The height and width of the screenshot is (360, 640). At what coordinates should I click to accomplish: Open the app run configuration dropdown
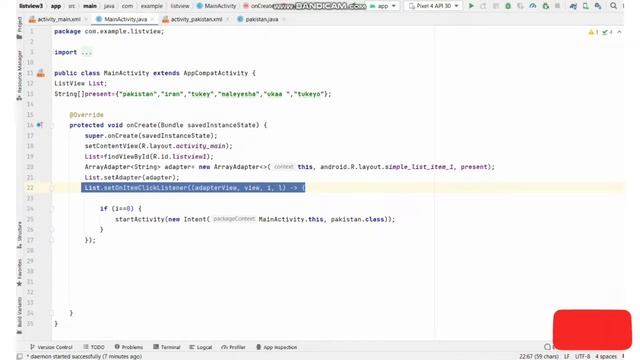coord(382,6)
